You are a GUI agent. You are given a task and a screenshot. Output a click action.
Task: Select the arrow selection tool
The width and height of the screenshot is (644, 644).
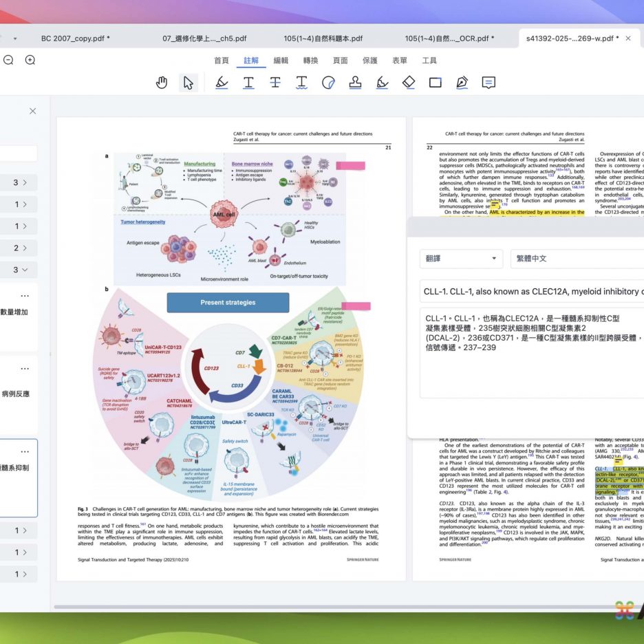188,83
